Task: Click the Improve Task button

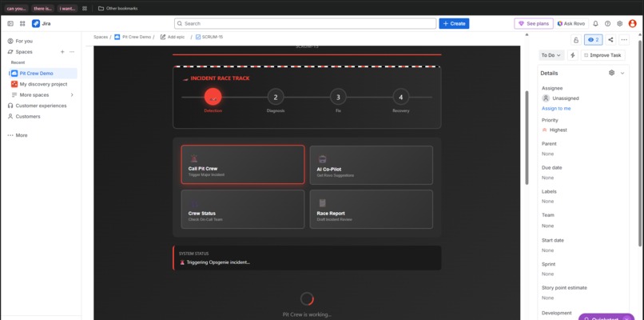Action: [x=603, y=55]
